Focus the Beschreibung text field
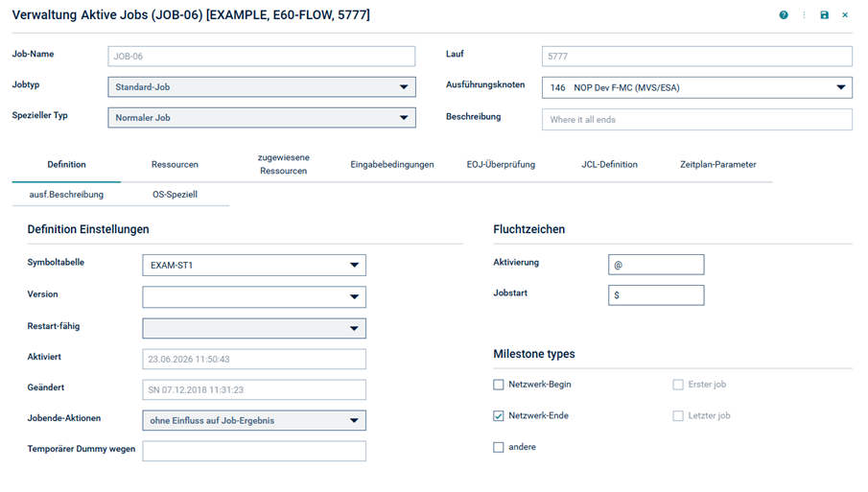This screenshot has width=868, height=492. coord(697,120)
